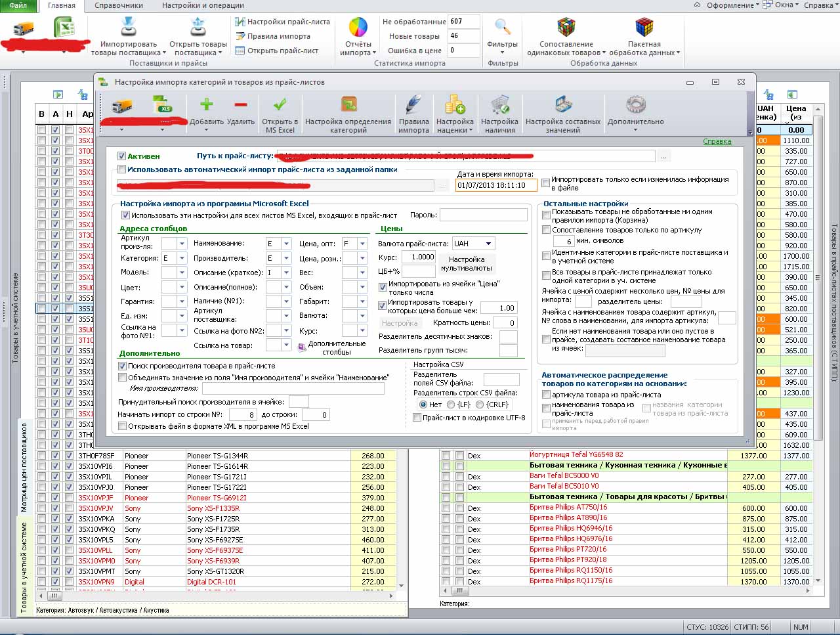Open the 'Справка' link inside the dialog
The image size is (840, 635).
click(x=717, y=141)
